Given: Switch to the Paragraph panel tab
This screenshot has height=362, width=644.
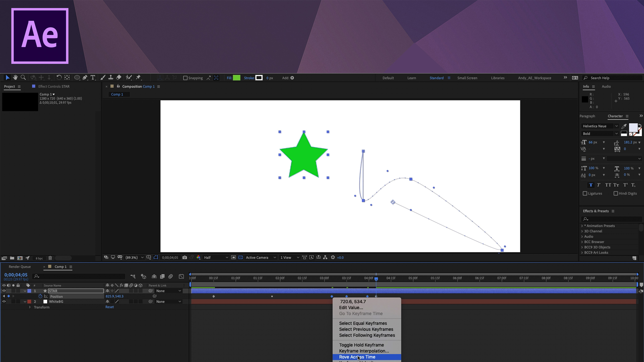Looking at the screenshot, I should coord(587,116).
